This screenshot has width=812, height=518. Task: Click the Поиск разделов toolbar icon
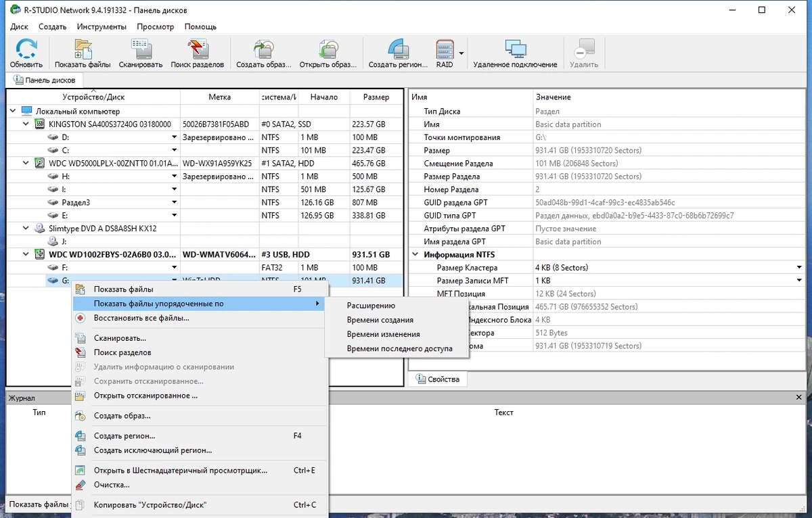[197, 53]
